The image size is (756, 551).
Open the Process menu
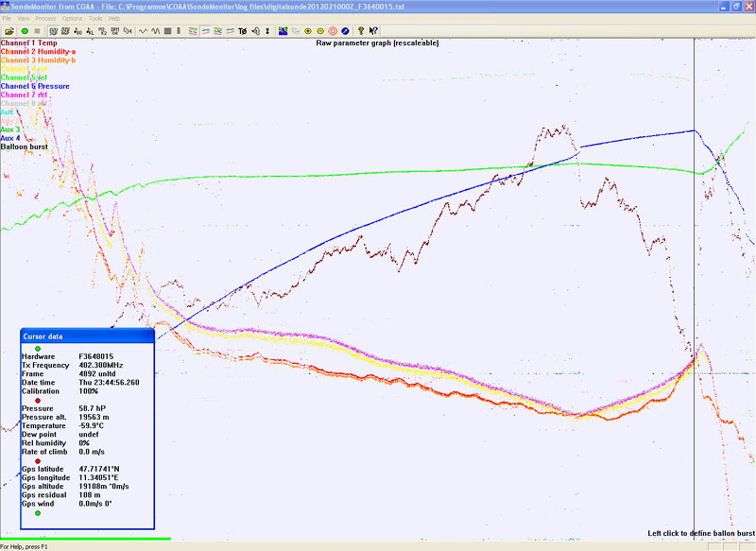(45, 18)
